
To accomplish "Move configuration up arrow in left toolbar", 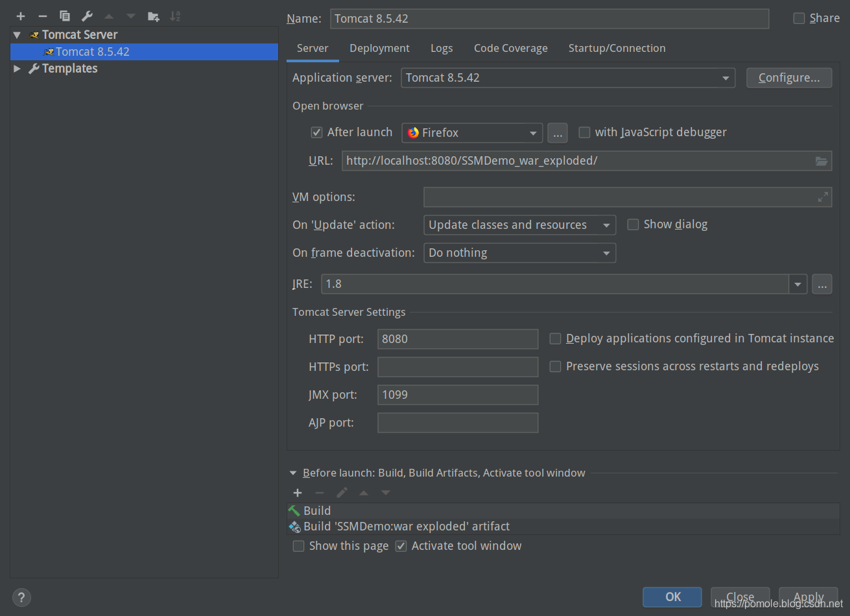I will (109, 16).
